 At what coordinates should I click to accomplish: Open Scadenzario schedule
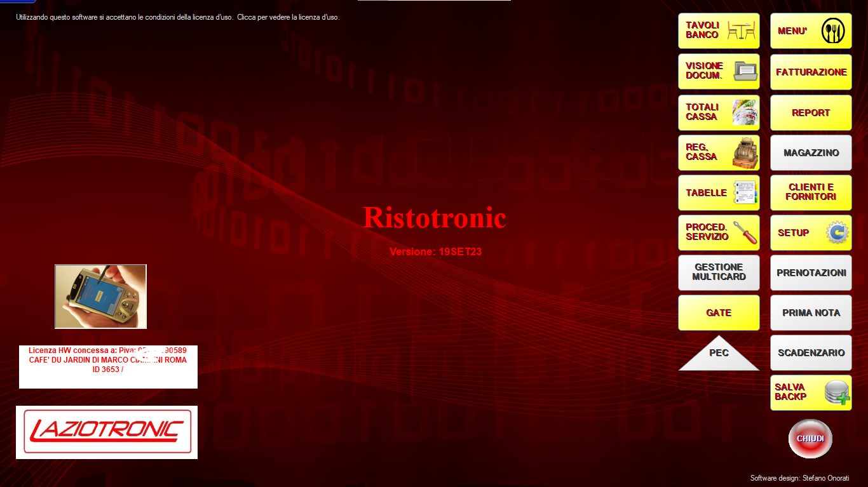(811, 352)
